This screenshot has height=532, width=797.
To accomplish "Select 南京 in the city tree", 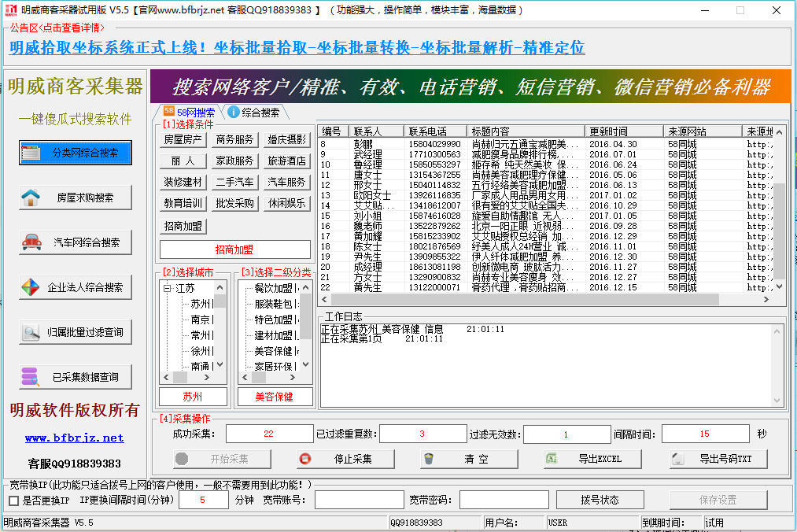I will coord(201,320).
